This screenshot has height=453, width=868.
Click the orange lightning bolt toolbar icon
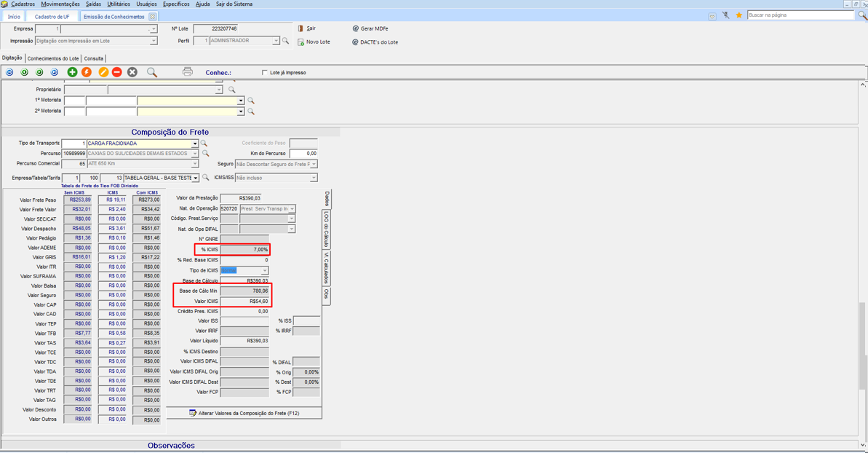click(x=87, y=72)
